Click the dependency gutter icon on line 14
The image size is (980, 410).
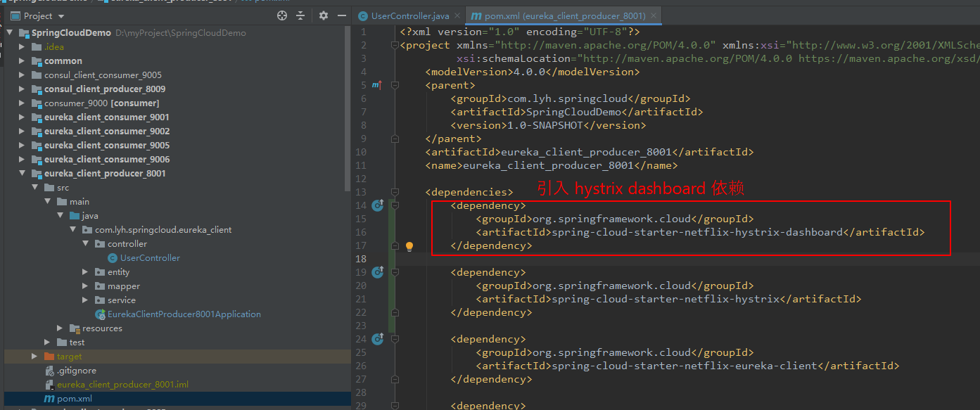[x=377, y=205]
